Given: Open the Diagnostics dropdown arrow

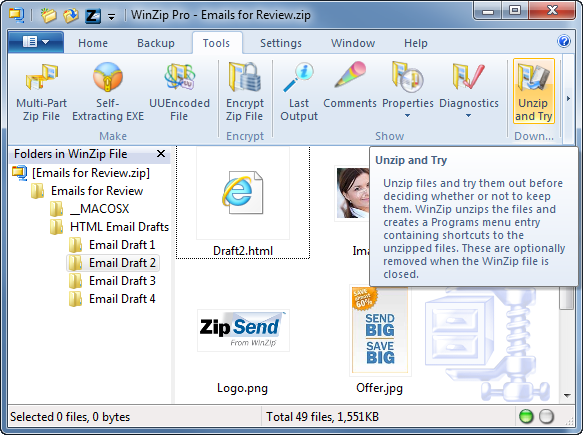Looking at the screenshot, I should tap(468, 116).
